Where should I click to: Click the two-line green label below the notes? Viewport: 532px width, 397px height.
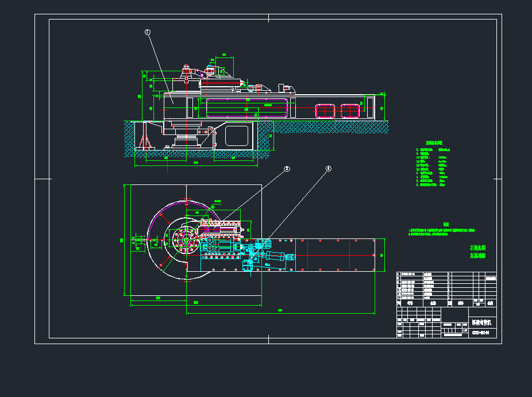click(478, 251)
